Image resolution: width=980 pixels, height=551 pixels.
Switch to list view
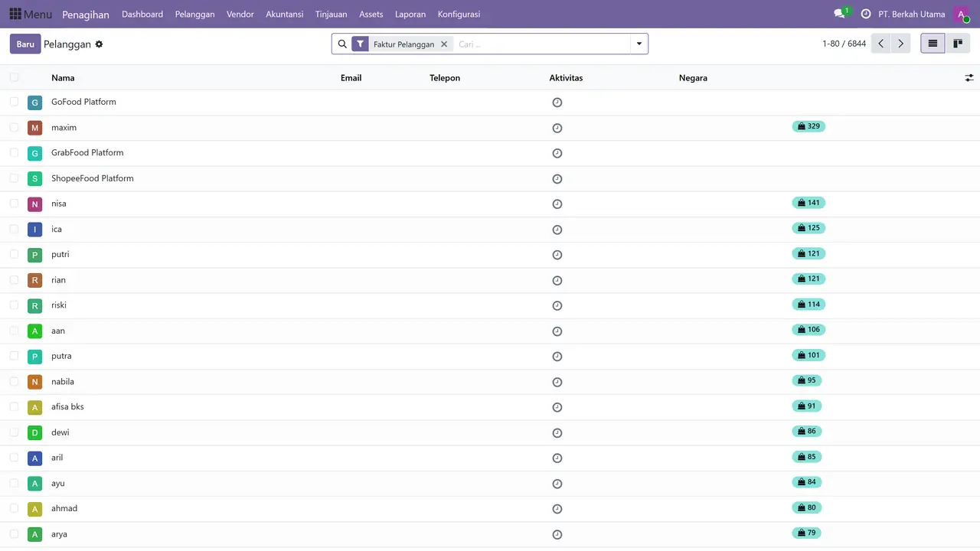[933, 44]
